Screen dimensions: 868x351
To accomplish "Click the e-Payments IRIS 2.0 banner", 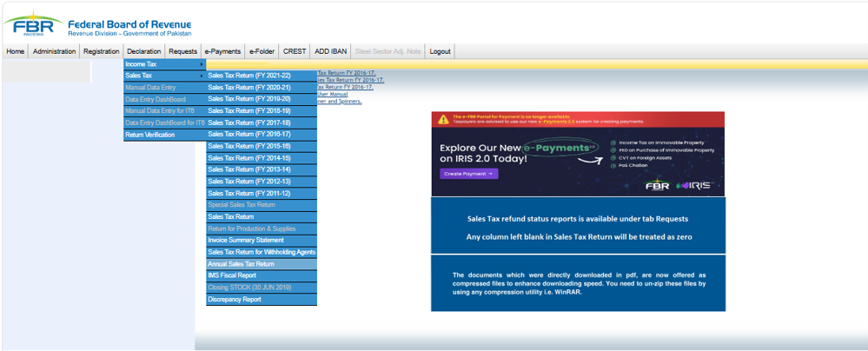I will coord(578,154).
